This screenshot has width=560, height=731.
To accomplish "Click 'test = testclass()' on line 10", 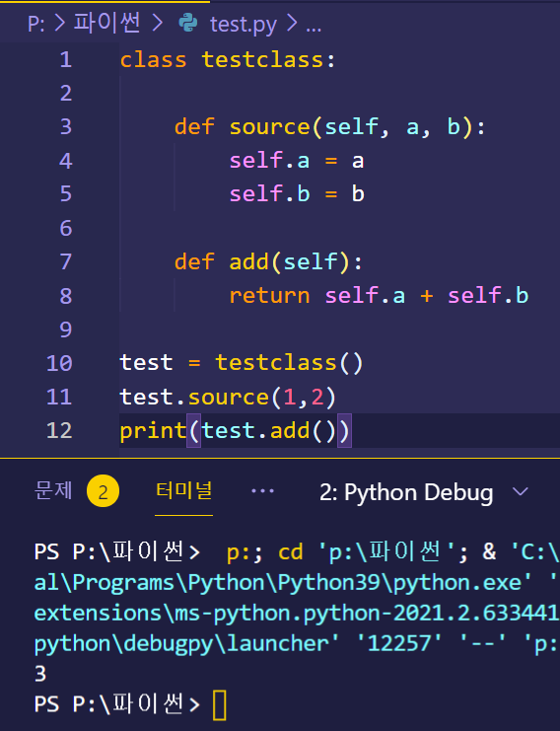I will [x=242, y=363].
